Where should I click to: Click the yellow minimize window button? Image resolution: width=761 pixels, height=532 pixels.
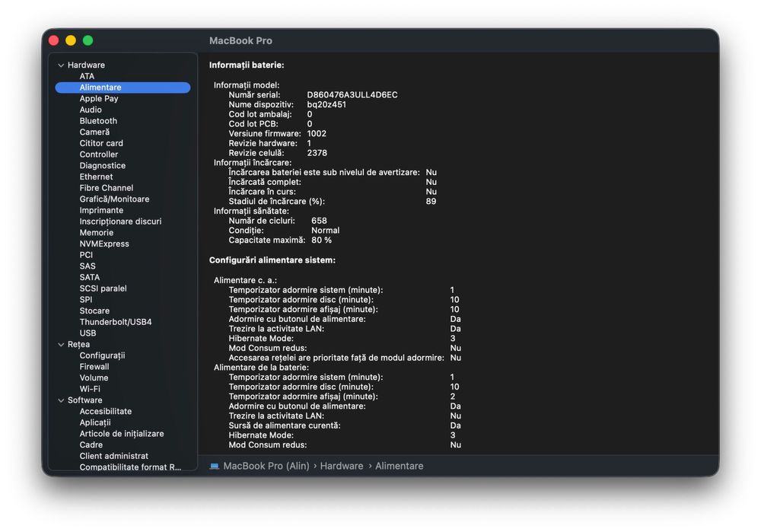(71, 40)
